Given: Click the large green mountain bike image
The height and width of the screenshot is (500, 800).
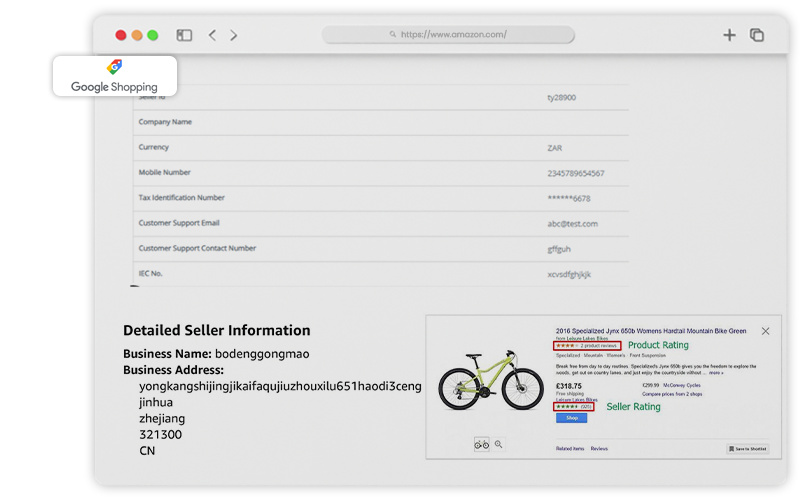Looking at the screenshot, I should pos(491,380).
